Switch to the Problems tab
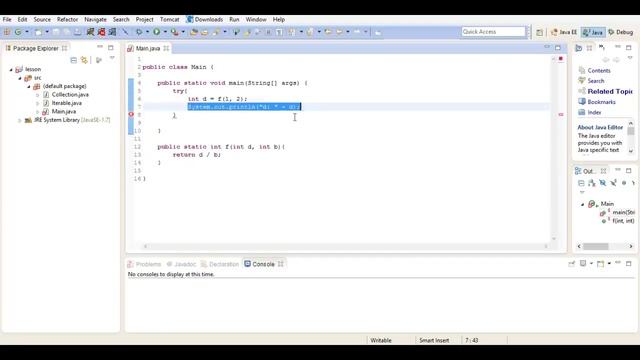The width and height of the screenshot is (640, 360). click(x=144, y=264)
